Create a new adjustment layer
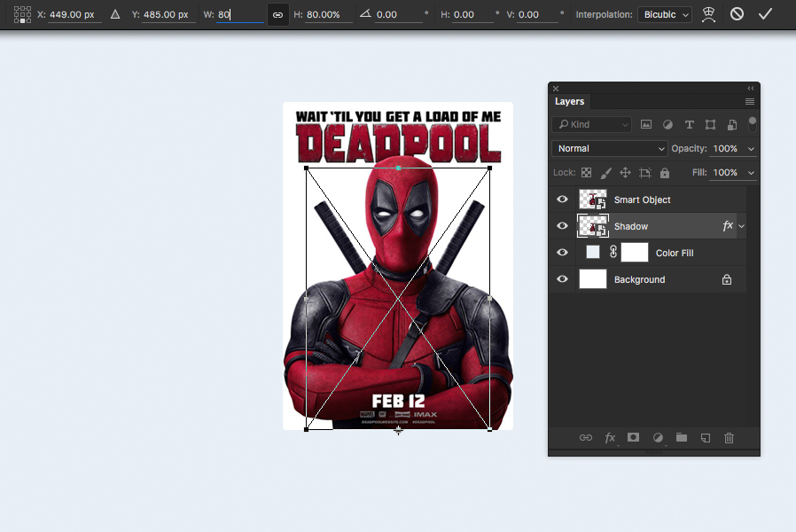This screenshot has height=532, width=796. pyautogui.click(x=657, y=437)
